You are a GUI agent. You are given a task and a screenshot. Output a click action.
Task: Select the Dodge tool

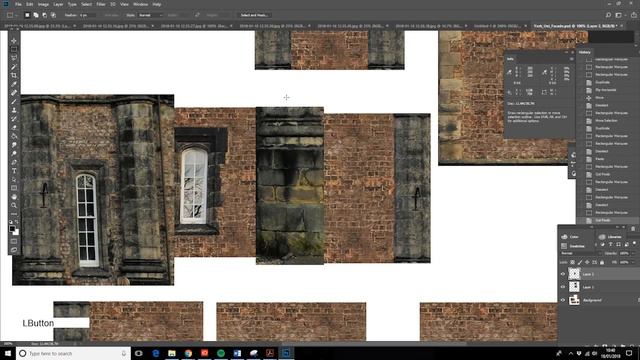click(x=14, y=153)
